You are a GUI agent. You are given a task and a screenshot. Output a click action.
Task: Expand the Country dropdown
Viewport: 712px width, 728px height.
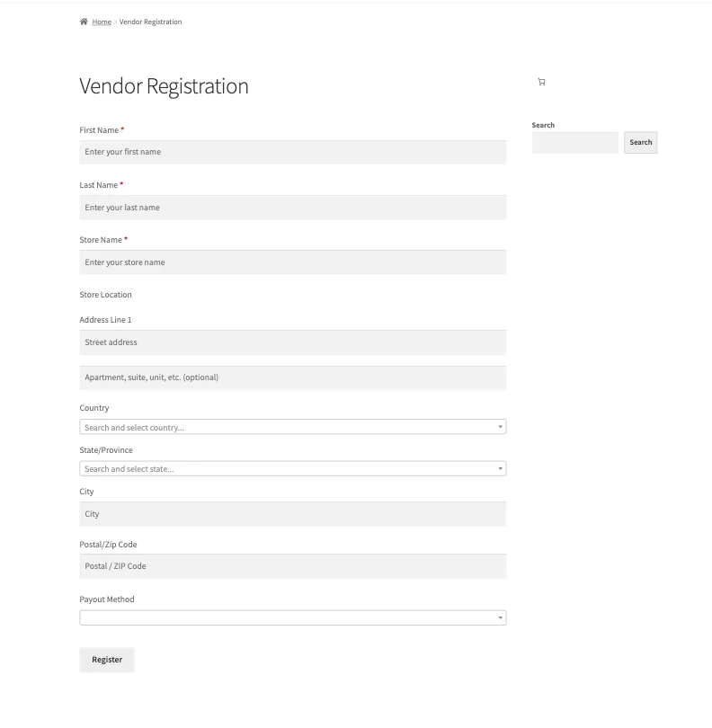[292, 427]
